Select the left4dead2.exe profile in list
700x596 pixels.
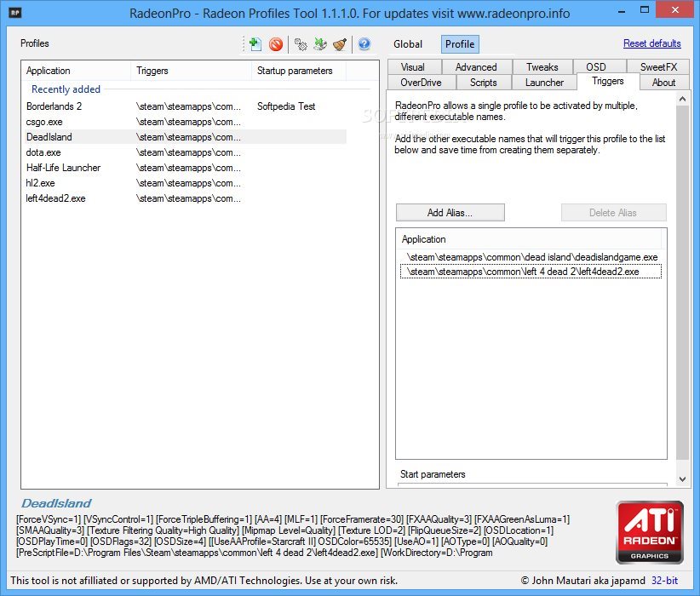[55, 198]
